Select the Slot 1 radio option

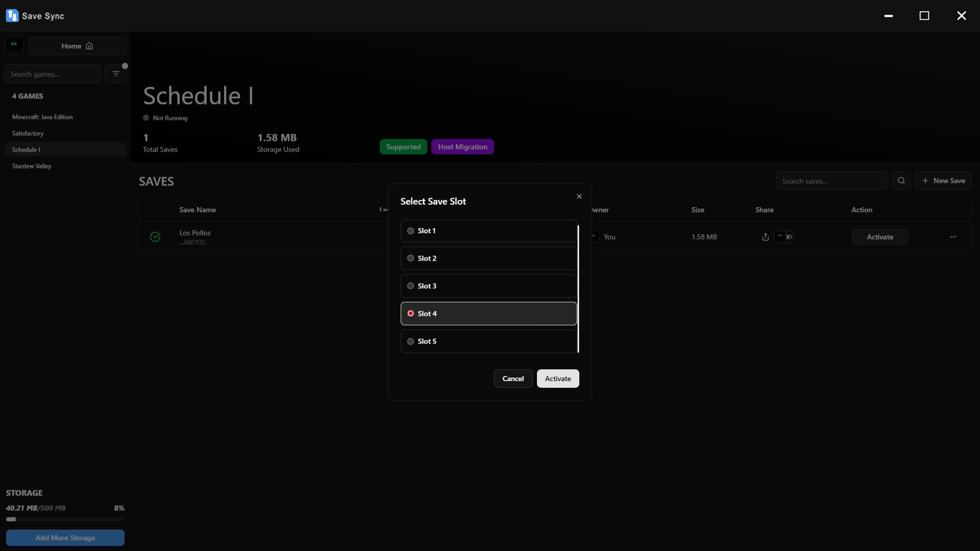point(410,231)
